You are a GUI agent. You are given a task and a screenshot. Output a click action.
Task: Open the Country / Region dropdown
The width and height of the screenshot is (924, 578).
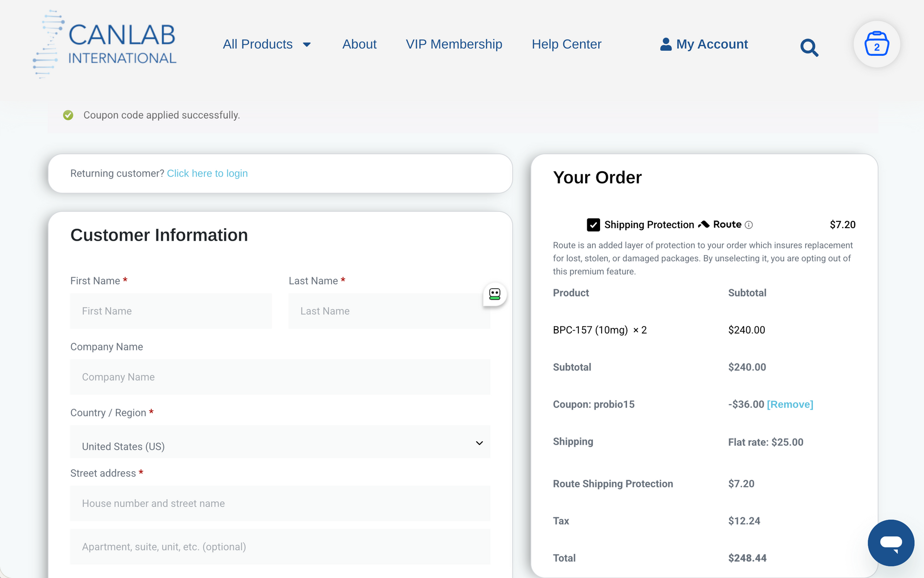(280, 442)
